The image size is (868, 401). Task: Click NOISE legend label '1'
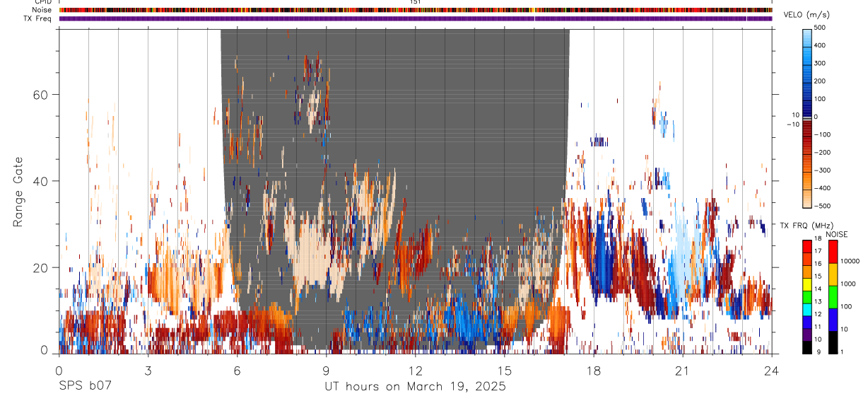tap(843, 351)
